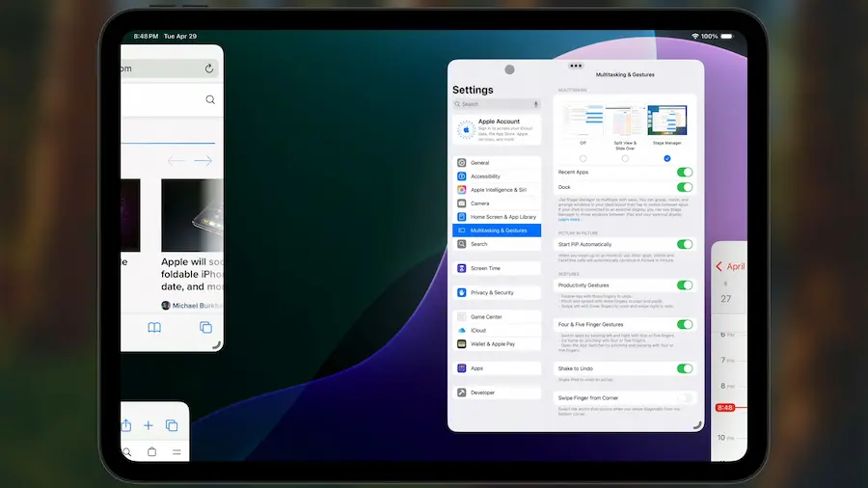Viewport: 868px width, 488px height.
Task: Tap the share icon in lower Safari window
Action: point(126,425)
